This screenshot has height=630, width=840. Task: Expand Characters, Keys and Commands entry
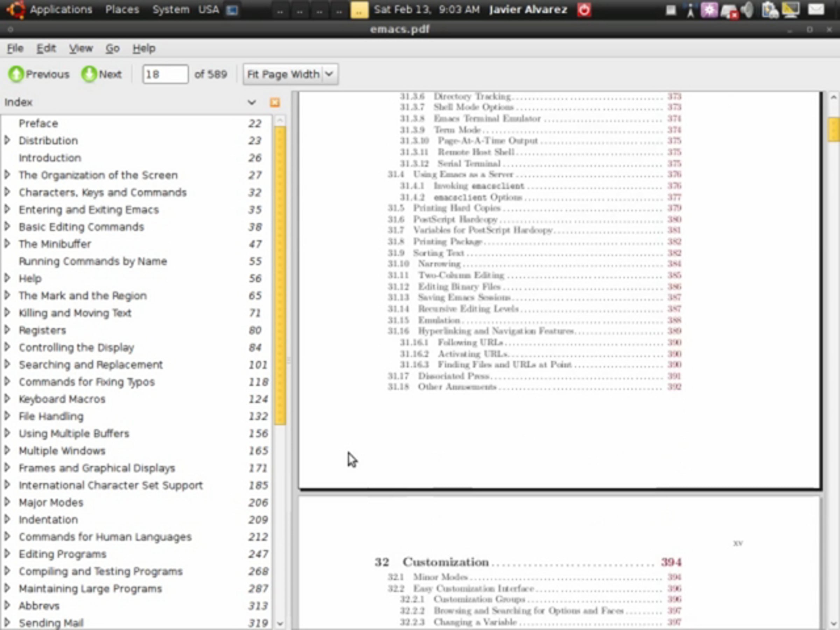(7, 192)
